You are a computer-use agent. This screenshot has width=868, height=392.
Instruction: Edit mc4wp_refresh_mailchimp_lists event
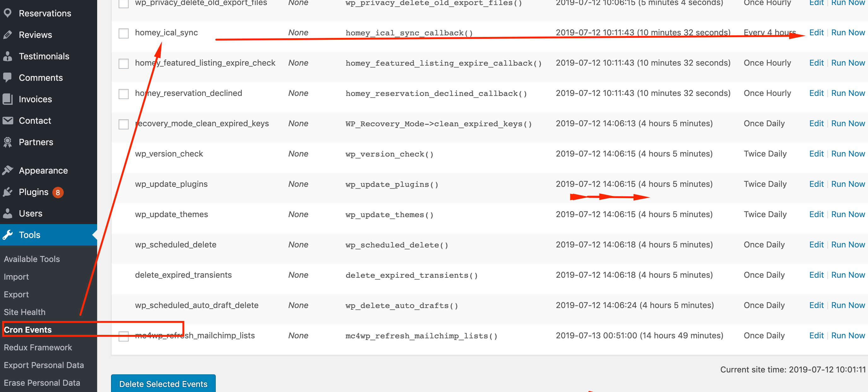[x=816, y=336]
